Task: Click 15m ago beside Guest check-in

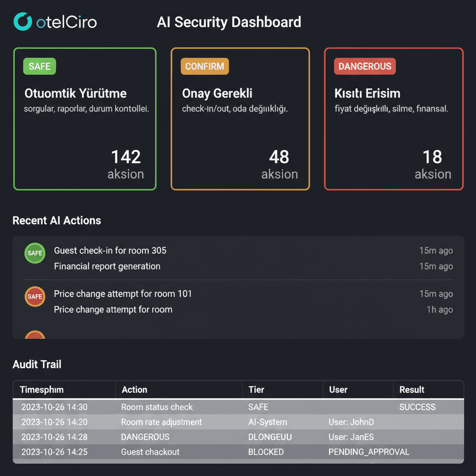Action: coord(436,251)
